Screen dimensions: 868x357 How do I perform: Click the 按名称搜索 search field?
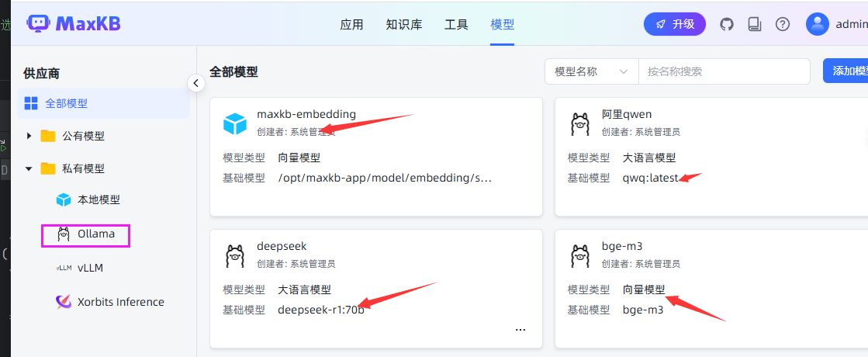[x=724, y=71]
